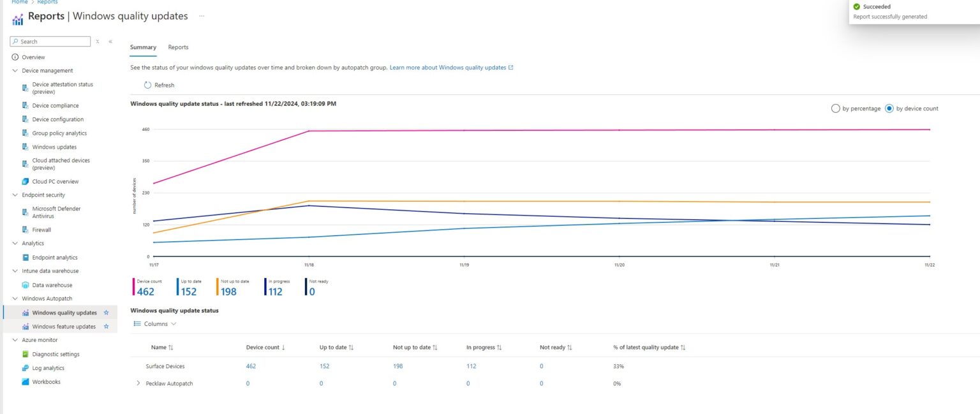Screen dimensions: 980x414
Task: Select the Summary tab
Action: pos(143,47)
